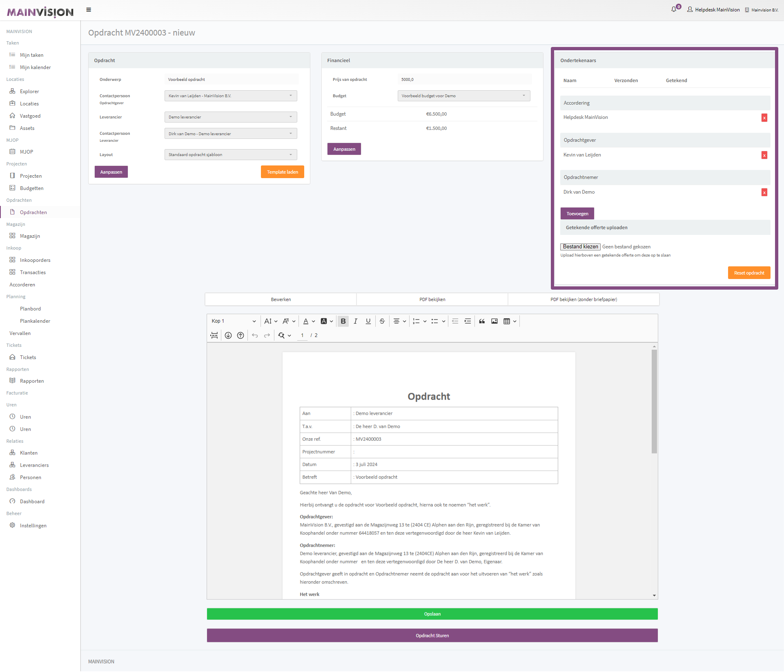This screenshot has width=784, height=672.
Task: Toggle underline formatting in editor
Action: 368,321
